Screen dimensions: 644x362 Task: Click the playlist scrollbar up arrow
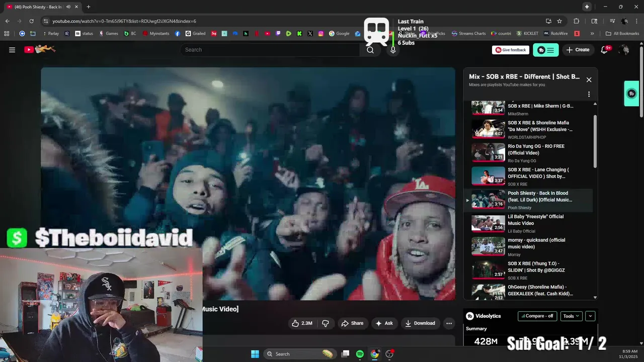pyautogui.click(x=595, y=104)
